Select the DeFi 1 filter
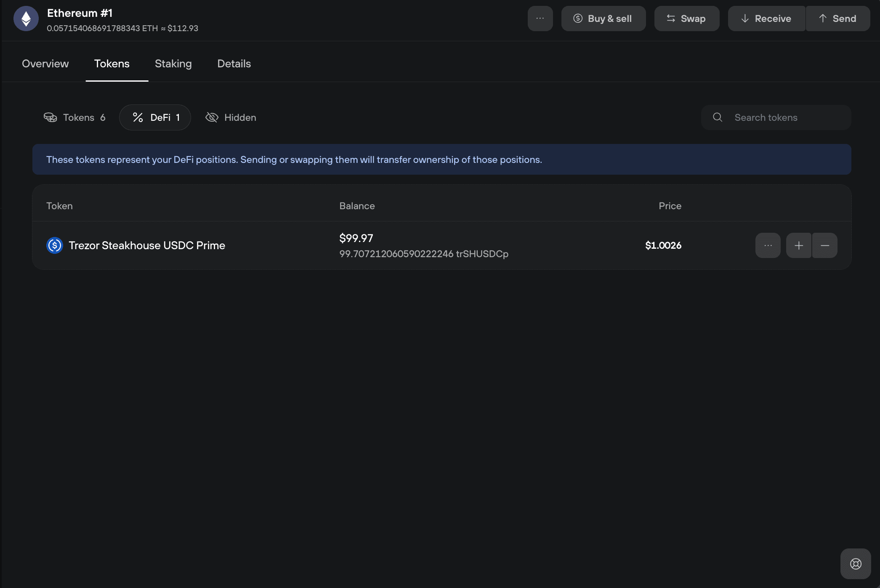This screenshot has height=588, width=880. [x=155, y=117]
